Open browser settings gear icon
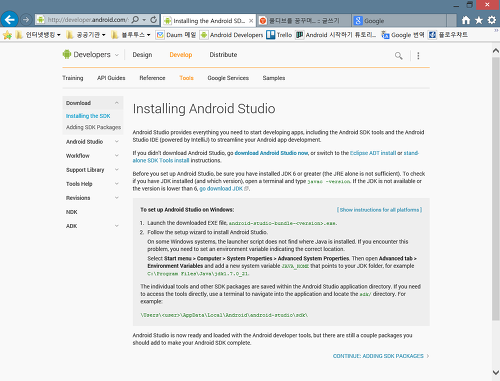Viewport: 500px width, 381px height. 492,20
